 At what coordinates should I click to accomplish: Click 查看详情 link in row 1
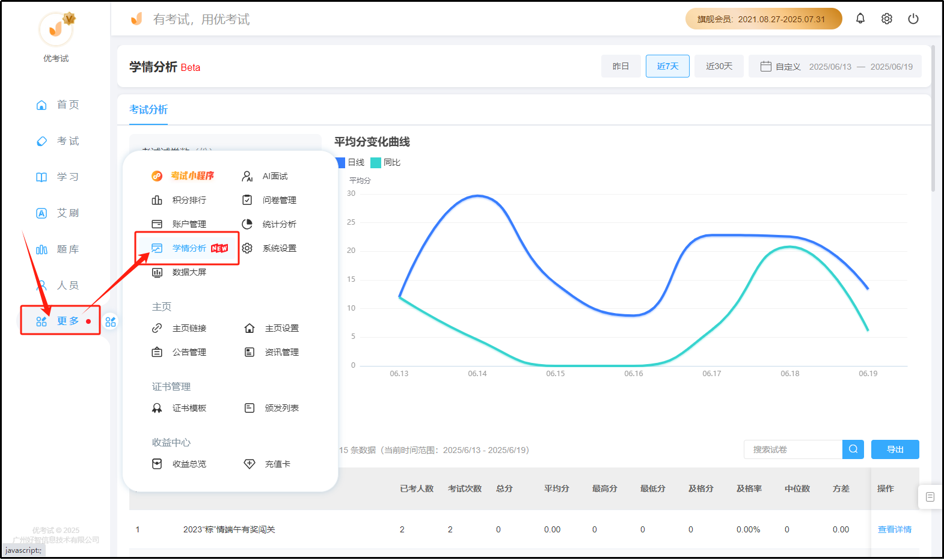pos(895,529)
